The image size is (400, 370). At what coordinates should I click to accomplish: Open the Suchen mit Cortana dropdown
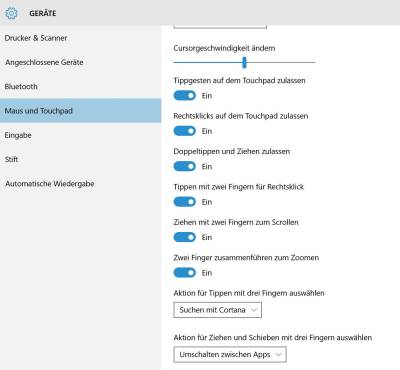pos(217,310)
